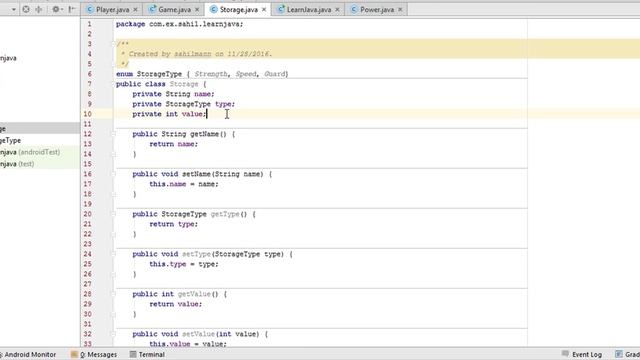
Task: Click 'setName(String name)' method signature
Action: (222, 174)
